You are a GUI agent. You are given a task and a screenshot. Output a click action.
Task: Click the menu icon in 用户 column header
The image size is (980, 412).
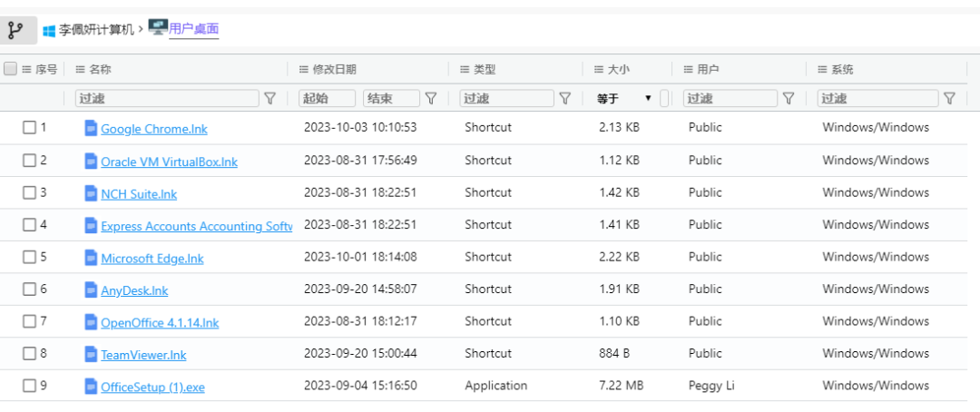pos(688,69)
